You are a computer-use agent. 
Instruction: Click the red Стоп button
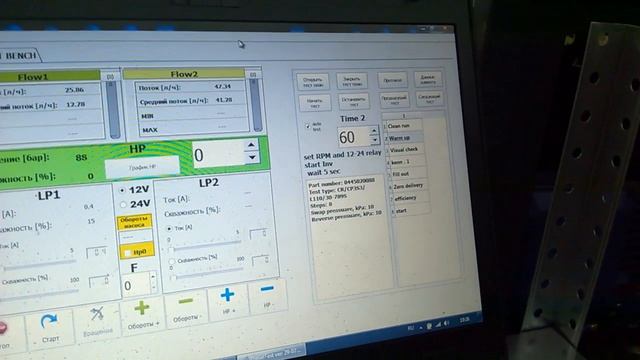(6, 335)
